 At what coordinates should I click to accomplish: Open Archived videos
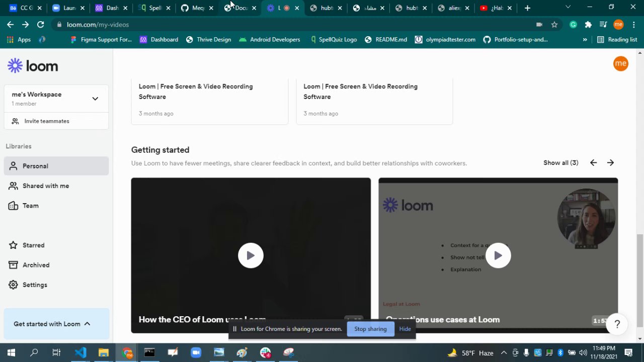tap(56, 265)
